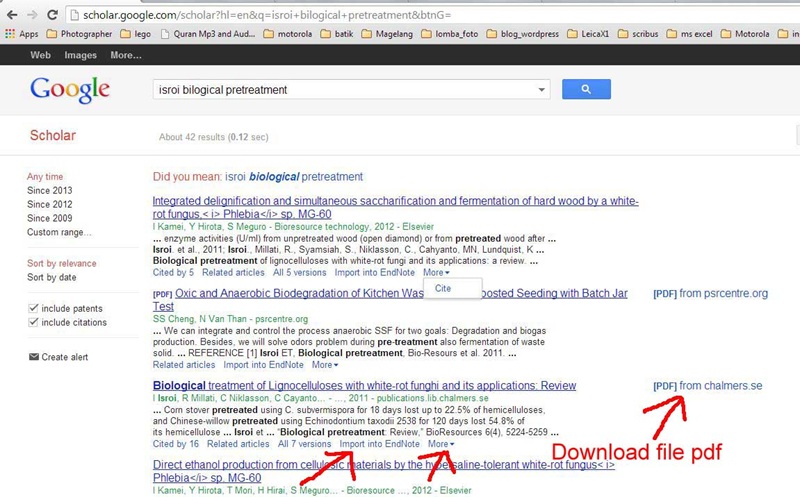
Task: Open Related articles under Cited by 5
Action: 233,272
